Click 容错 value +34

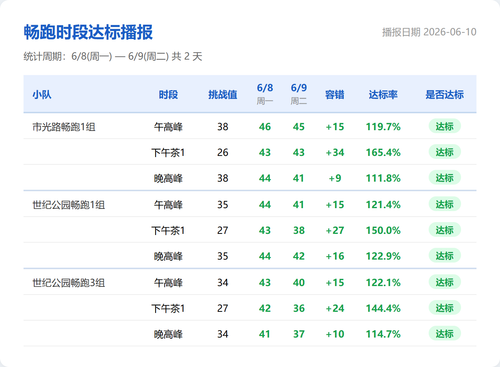pyautogui.click(x=335, y=152)
